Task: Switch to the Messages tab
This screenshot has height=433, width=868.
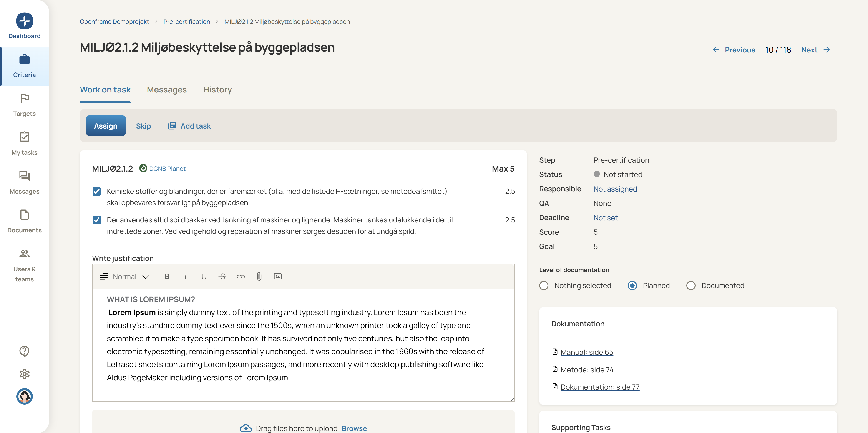Action: click(x=166, y=90)
